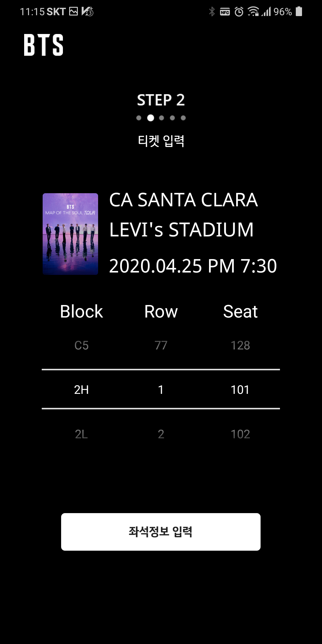Choose row 2 in the Row picker
The height and width of the screenshot is (644, 322).
tap(161, 434)
